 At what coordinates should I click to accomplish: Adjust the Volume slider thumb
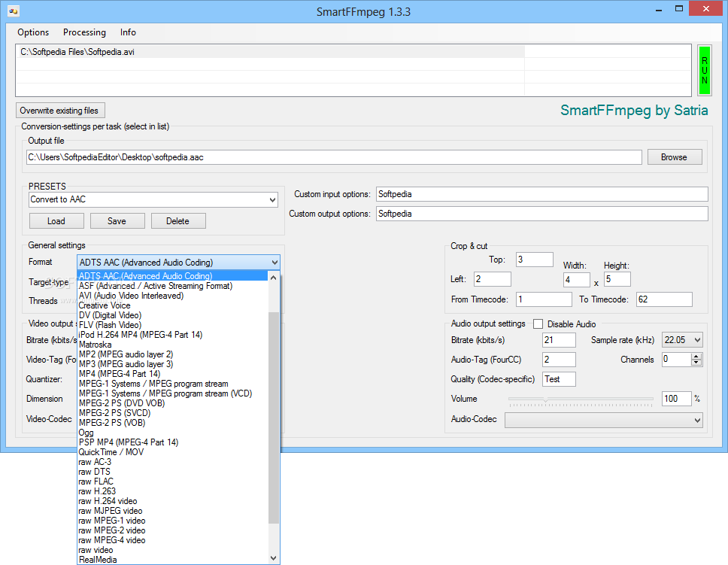(x=545, y=399)
